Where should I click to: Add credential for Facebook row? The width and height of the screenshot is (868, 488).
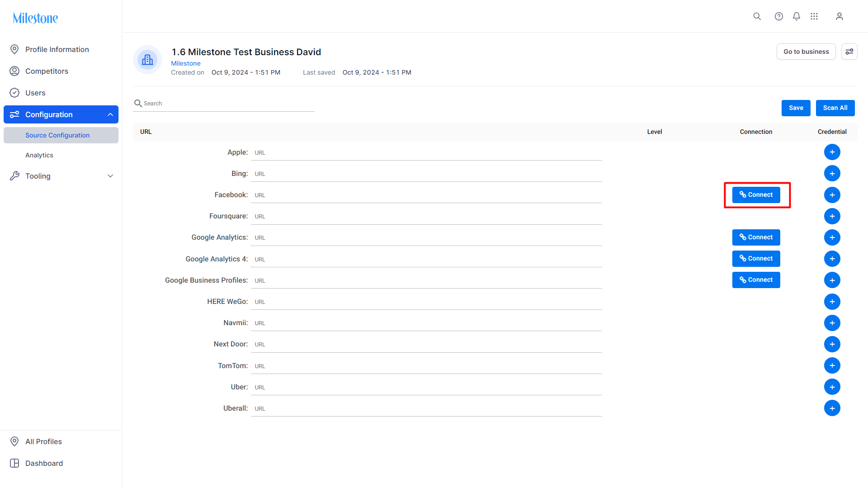click(832, 195)
